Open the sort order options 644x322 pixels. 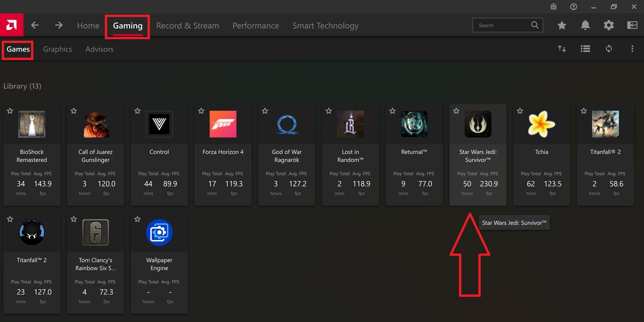click(x=562, y=49)
